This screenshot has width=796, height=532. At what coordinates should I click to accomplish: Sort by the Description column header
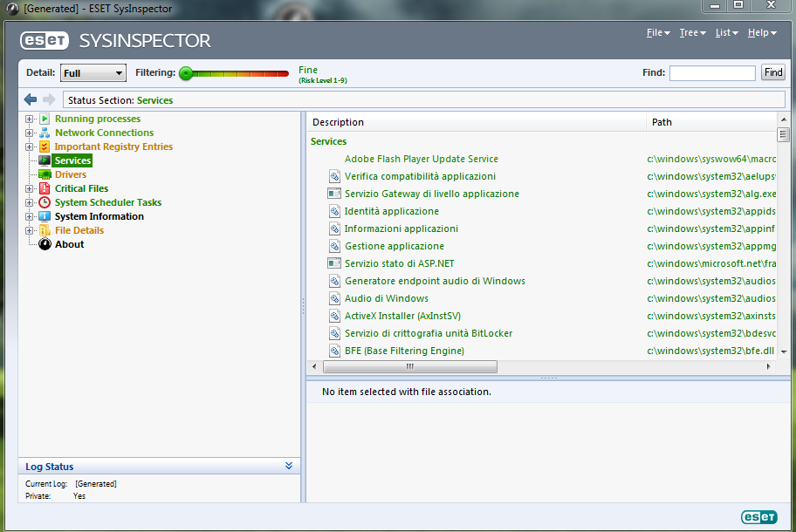(x=477, y=122)
